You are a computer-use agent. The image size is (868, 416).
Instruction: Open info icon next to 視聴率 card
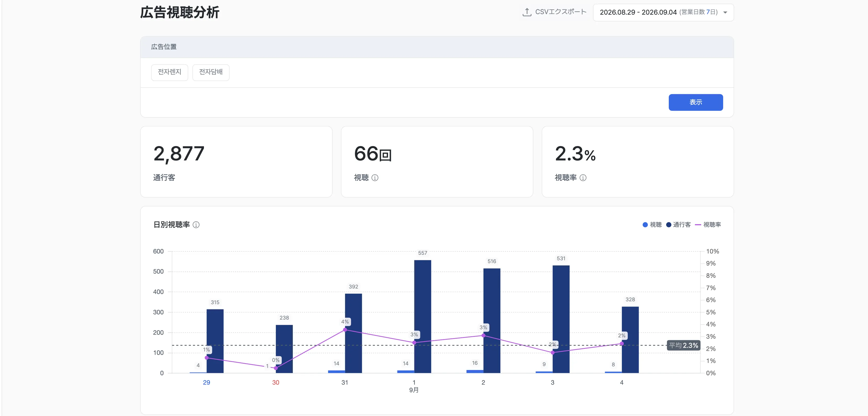click(583, 177)
